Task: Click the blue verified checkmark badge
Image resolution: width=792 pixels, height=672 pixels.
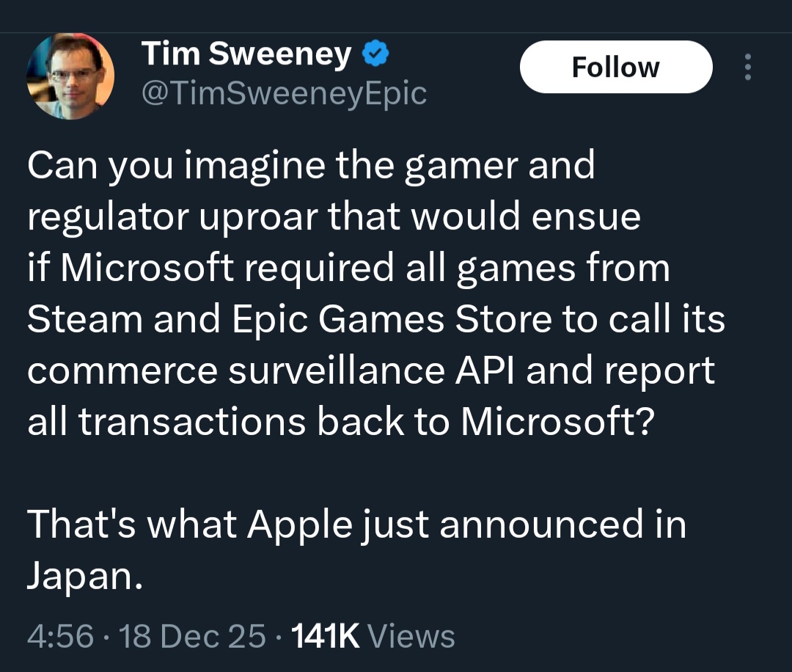Action: pos(375,53)
